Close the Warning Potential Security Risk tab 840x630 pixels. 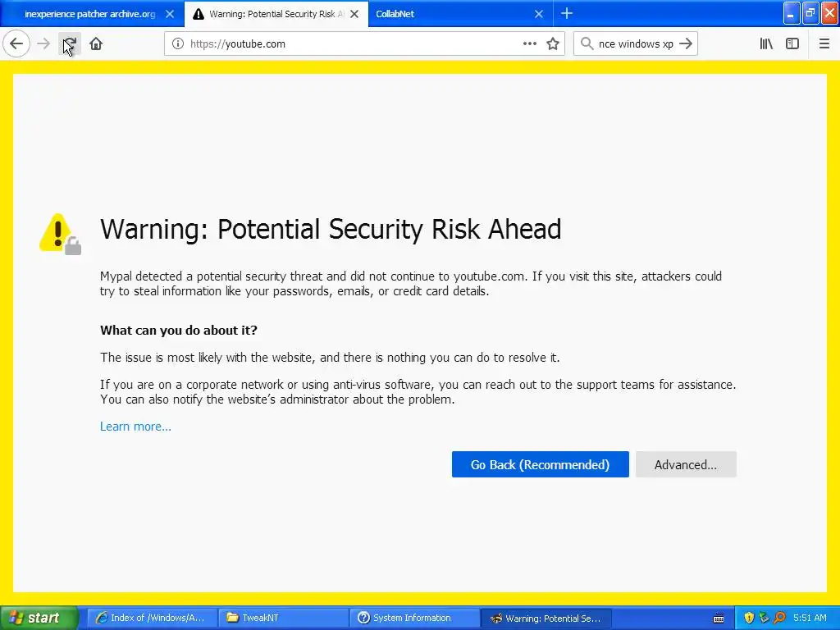click(x=354, y=14)
